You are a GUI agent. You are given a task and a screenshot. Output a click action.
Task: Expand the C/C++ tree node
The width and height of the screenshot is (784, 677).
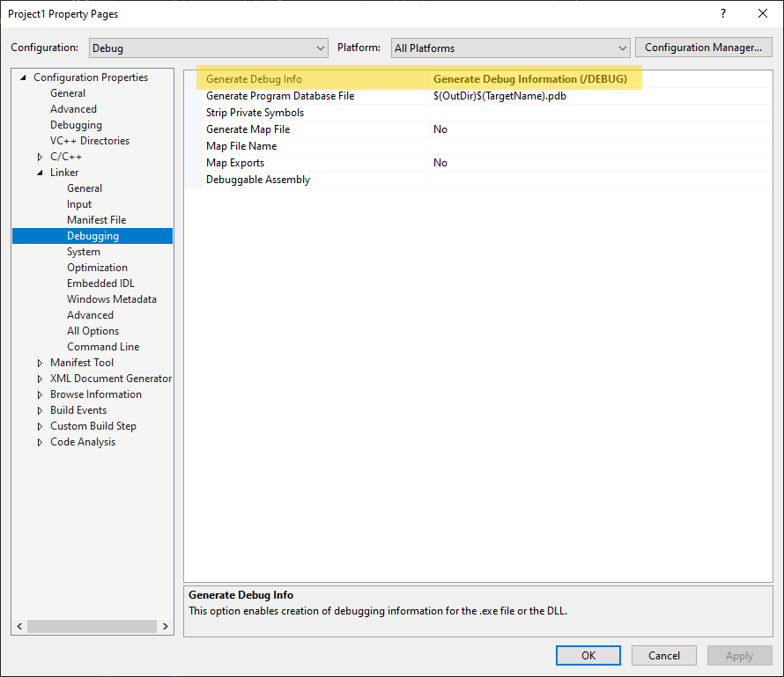(40, 157)
